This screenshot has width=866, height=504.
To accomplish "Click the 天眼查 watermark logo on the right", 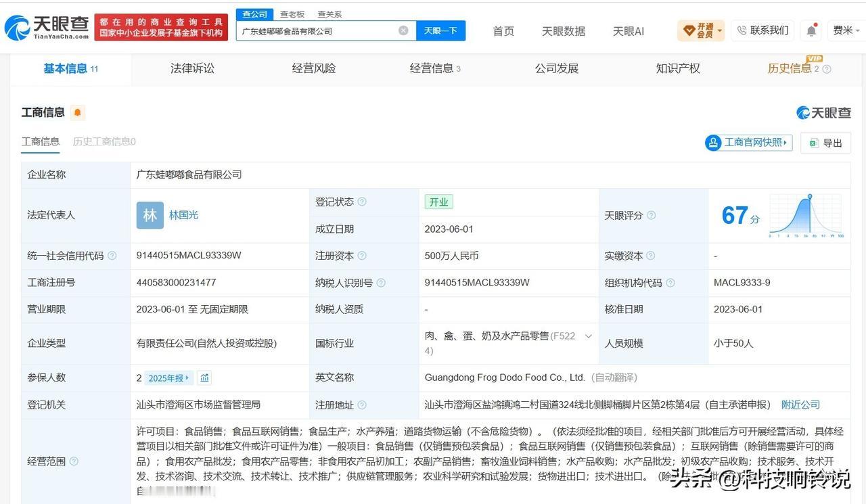I will coord(823,112).
